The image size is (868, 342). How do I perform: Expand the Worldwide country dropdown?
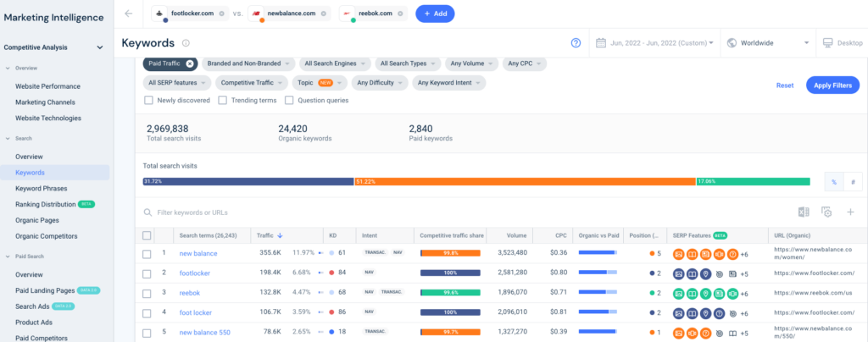(769, 43)
